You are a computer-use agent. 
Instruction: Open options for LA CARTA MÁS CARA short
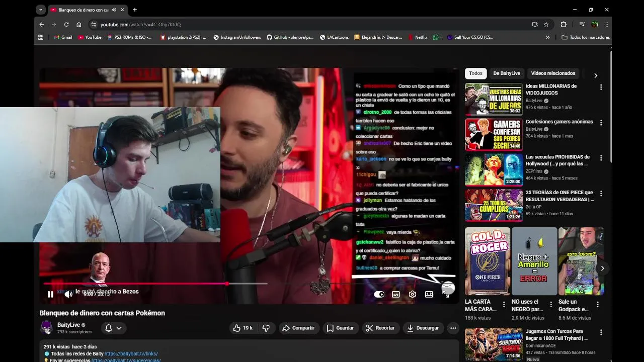(x=504, y=304)
